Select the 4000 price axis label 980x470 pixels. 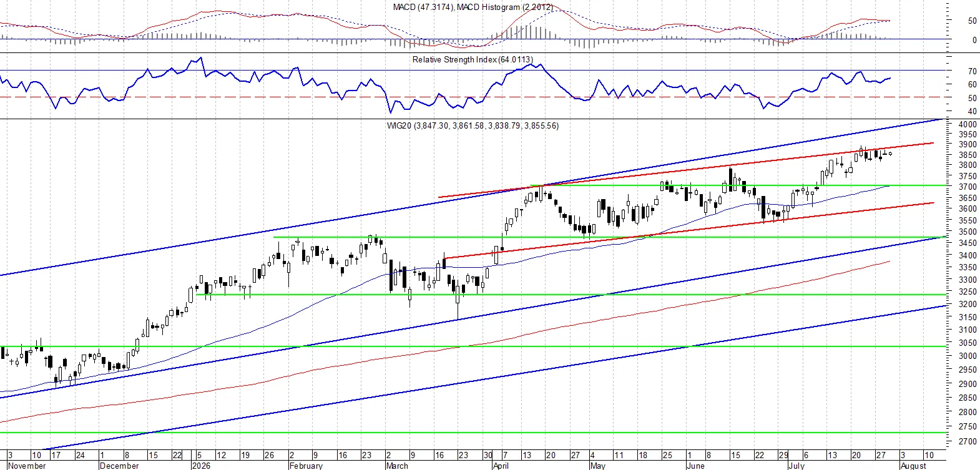[x=968, y=124]
